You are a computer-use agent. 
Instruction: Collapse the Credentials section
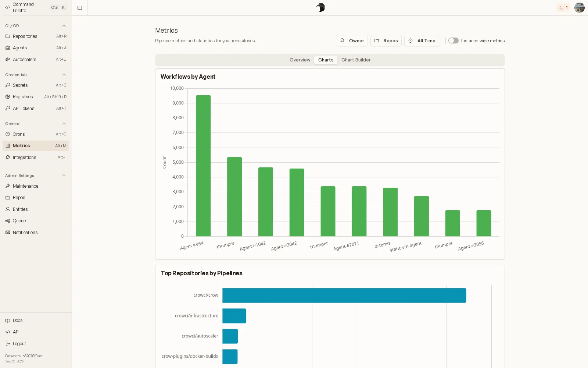pyautogui.click(x=64, y=75)
